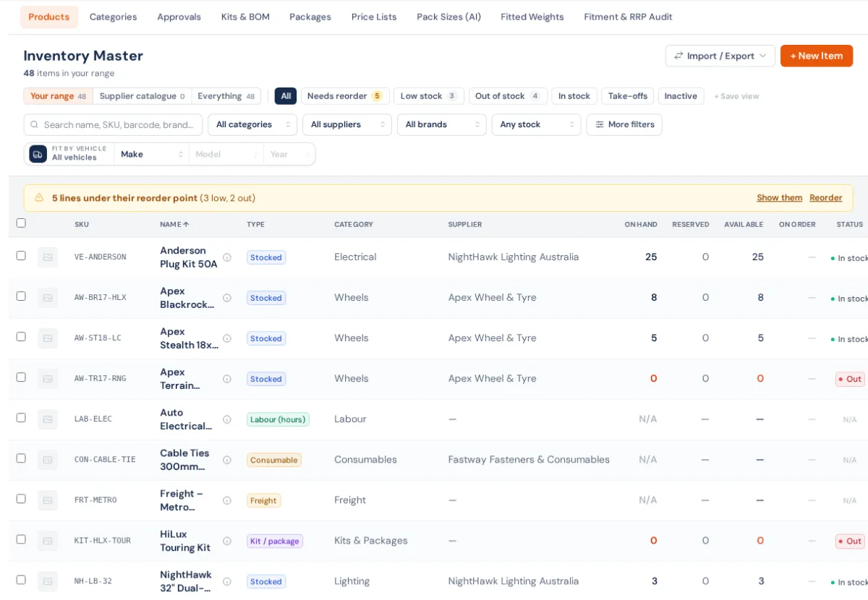Click the warning triangle in reorder banner

[x=39, y=198]
